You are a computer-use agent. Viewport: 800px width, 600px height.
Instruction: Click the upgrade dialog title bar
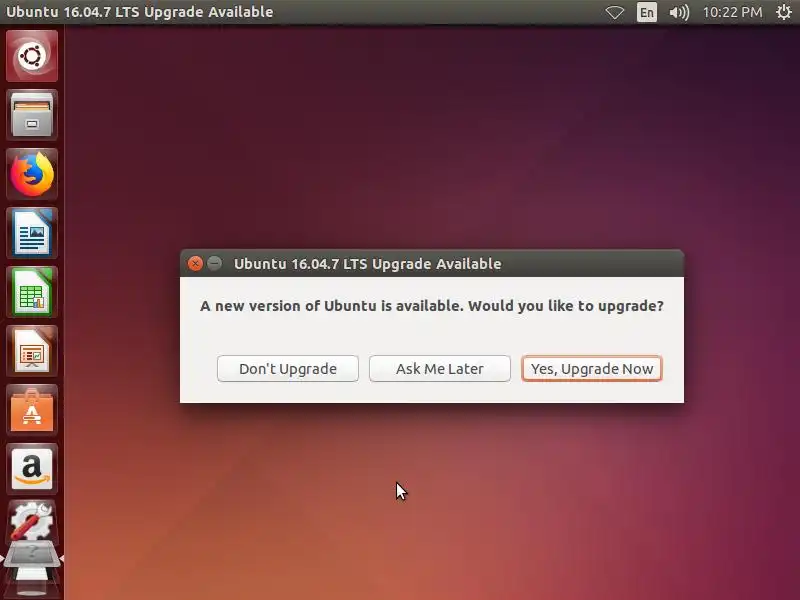(x=432, y=263)
